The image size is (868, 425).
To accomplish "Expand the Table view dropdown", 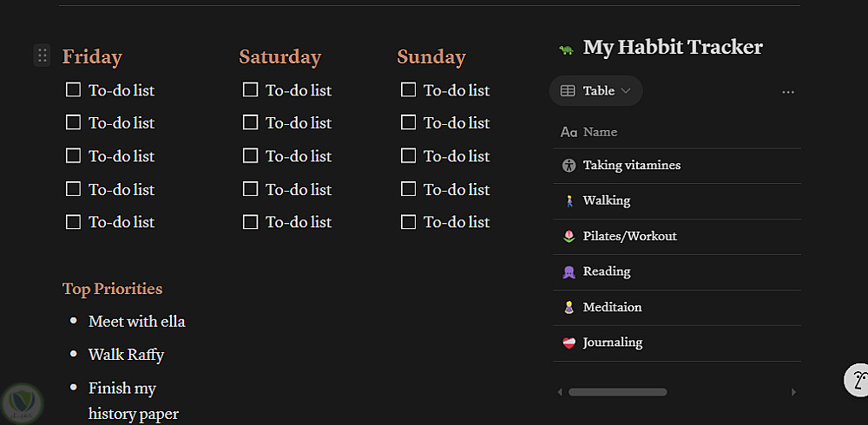I will tap(596, 91).
